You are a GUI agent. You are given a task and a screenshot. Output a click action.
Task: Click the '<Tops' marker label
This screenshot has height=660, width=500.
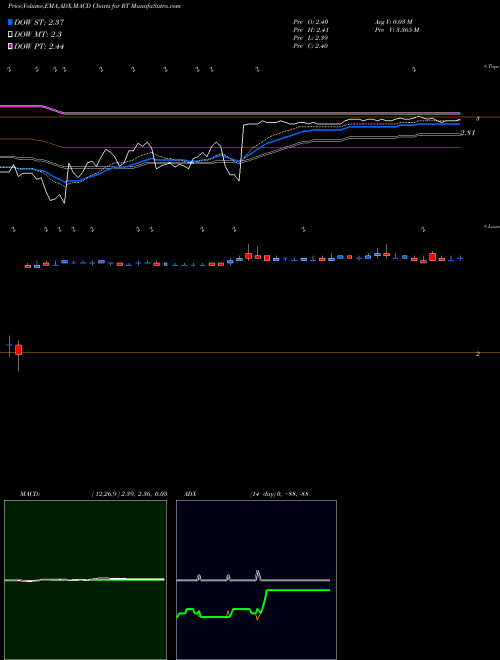pyautogui.click(x=491, y=67)
